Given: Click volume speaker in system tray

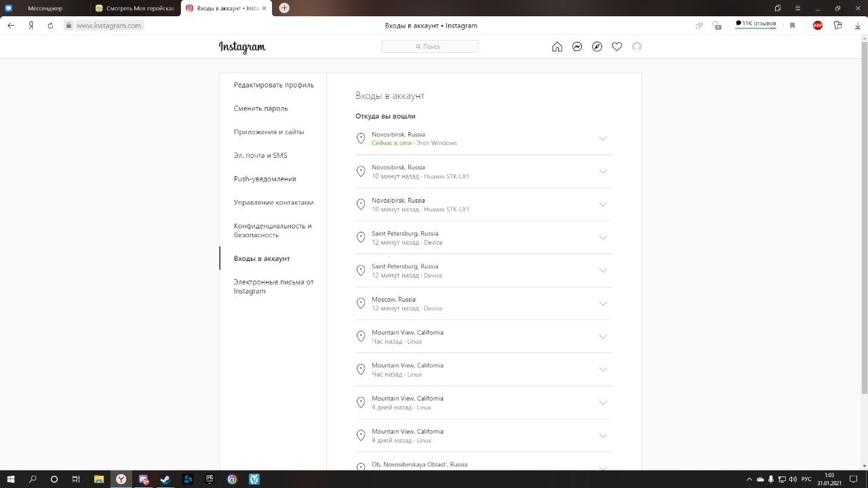Looking at the screenshot, I should 793,479.
